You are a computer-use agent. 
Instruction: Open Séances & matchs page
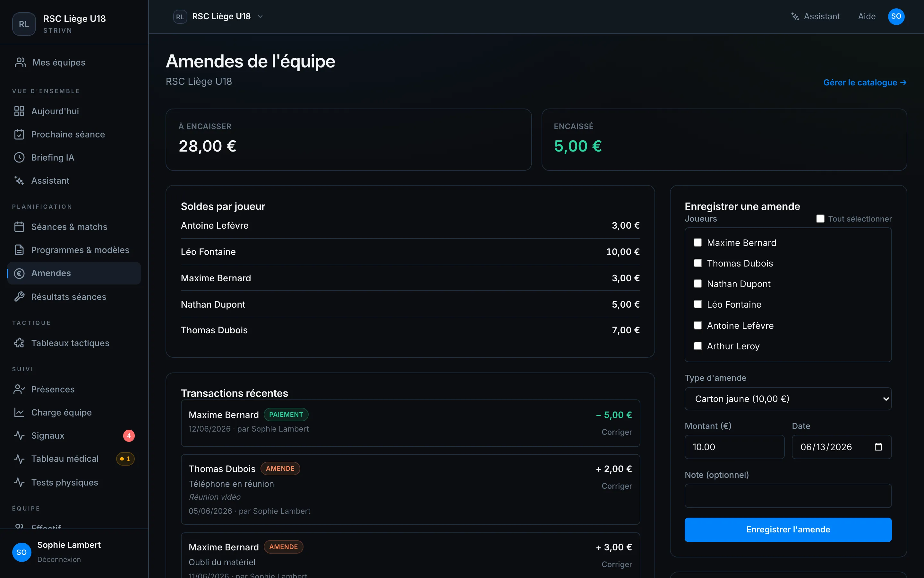[74, 227]
